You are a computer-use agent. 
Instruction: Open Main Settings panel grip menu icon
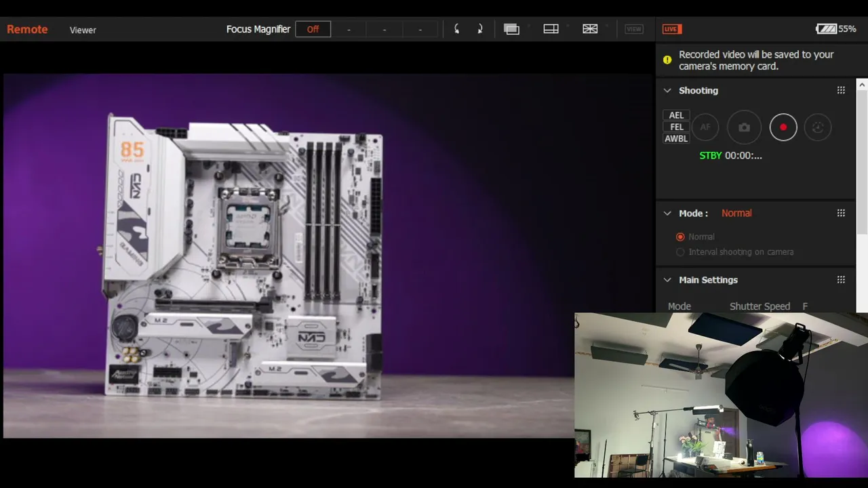click(841, 280)
